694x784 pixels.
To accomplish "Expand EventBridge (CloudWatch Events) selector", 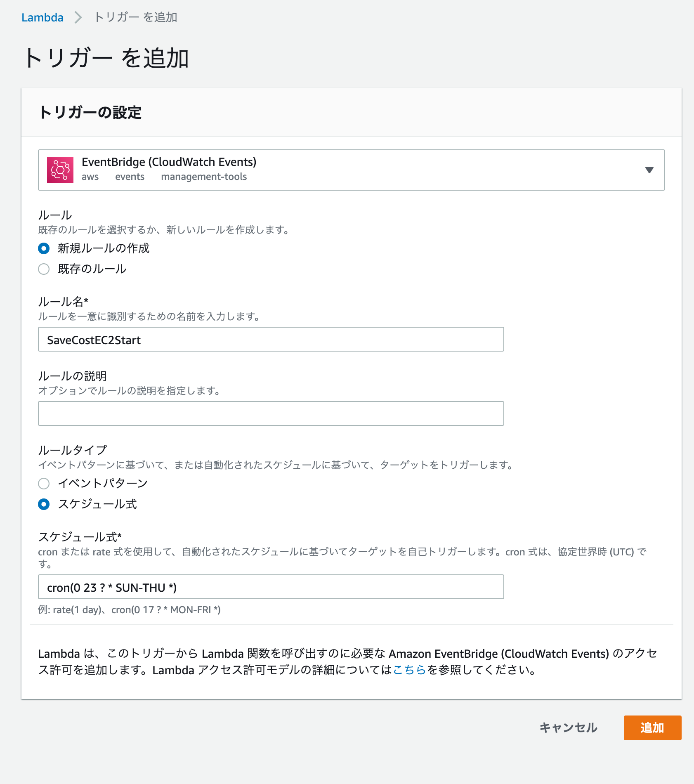I will (x=351, y=170).
